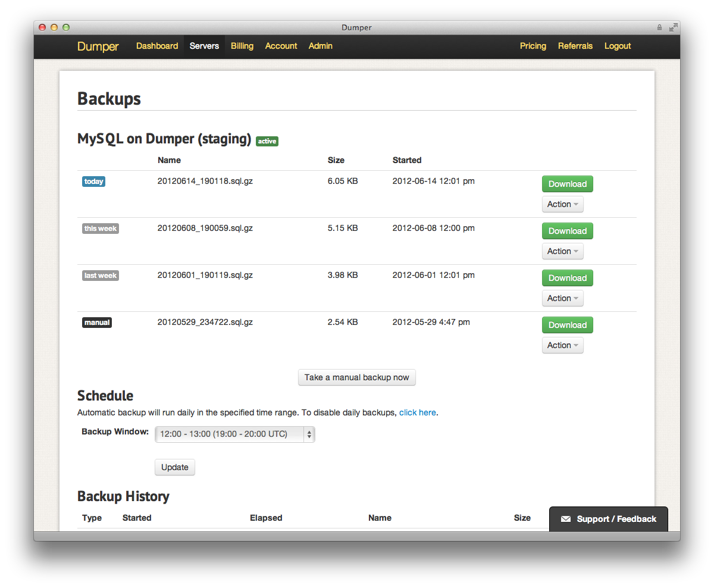Open the Dumper brand logo link
Image resolution: width=714 pixels, height=588 pixels.
98,46
